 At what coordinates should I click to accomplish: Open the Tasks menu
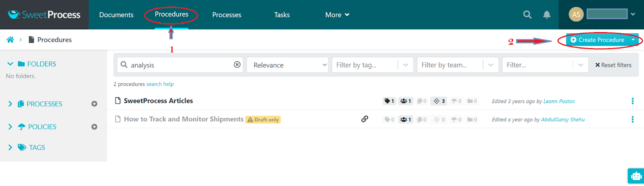pyautogui.click(x=282, y=15)
